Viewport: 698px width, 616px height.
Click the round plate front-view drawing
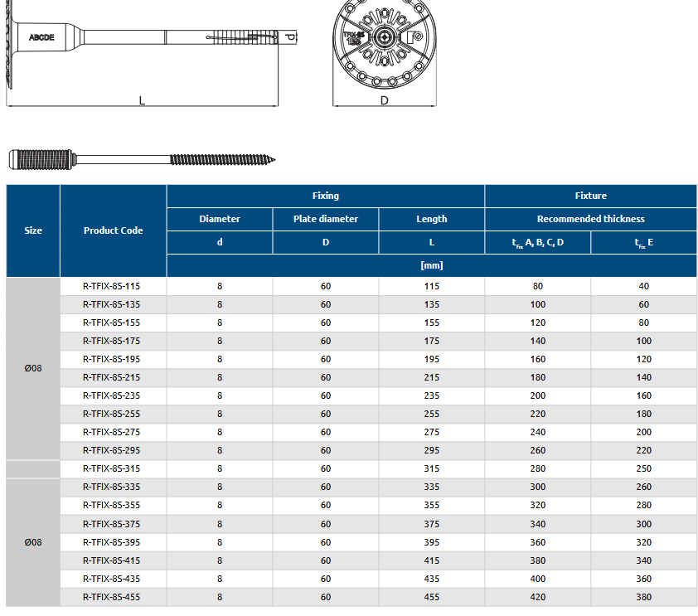[385, 44]
